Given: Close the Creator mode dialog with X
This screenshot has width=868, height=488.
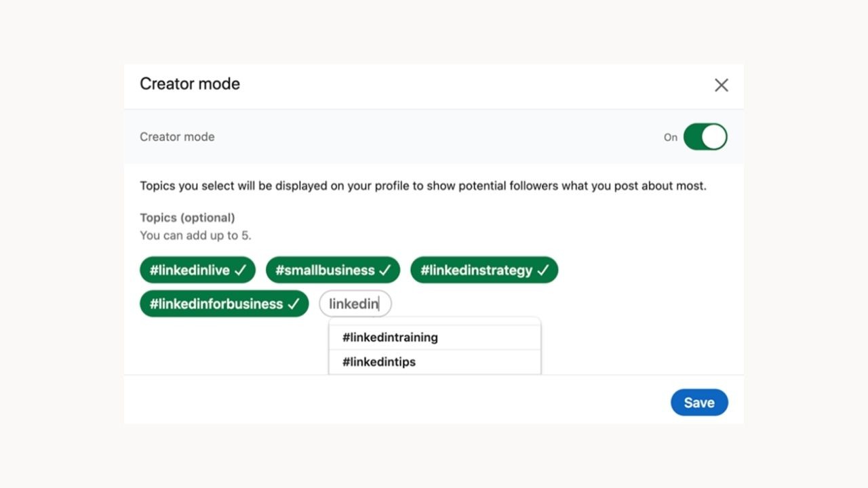Looking at the screenshot, I should (x=722, y=85).
